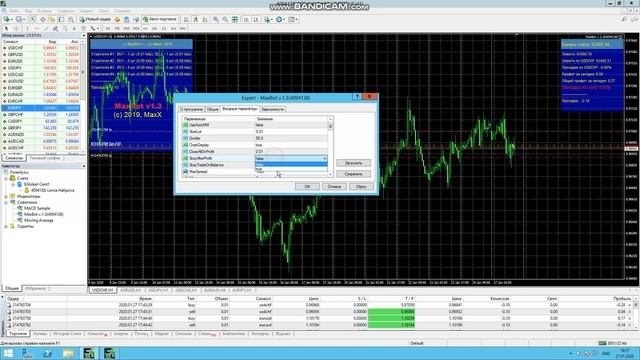Select the ChartDisplay parameter row

coord(254,145)
